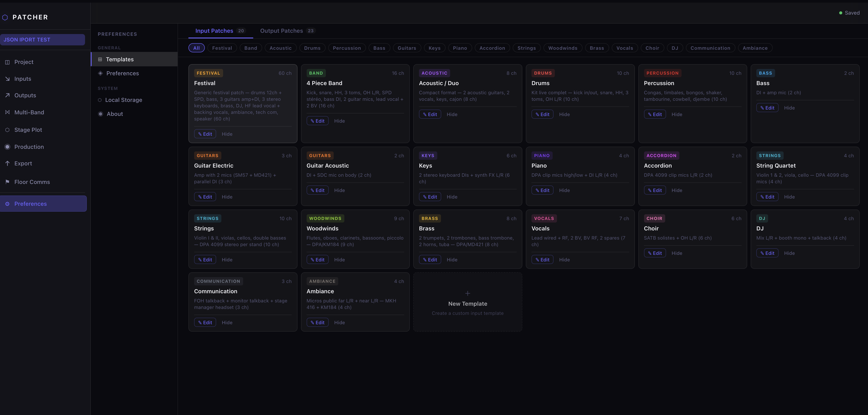Viewport: 868px width, 415px height.
Task: Click the Saved status label
Action: click(852, 13)
